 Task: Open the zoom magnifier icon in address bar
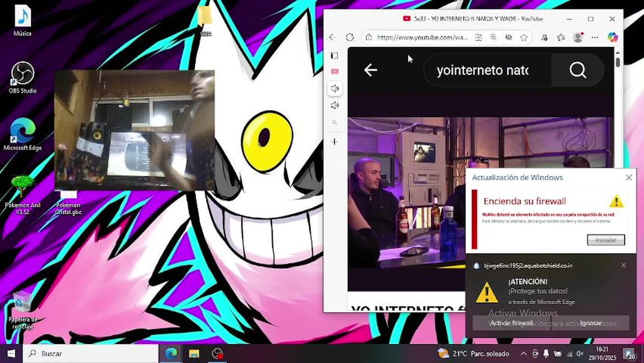point(494,37)
